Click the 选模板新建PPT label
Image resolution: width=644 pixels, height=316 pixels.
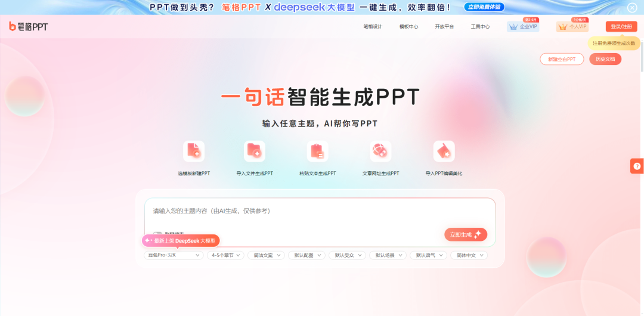(x=194, y=174)
